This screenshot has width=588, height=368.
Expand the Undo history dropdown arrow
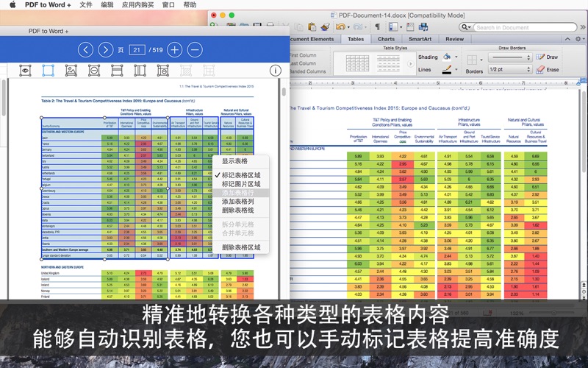348,27
